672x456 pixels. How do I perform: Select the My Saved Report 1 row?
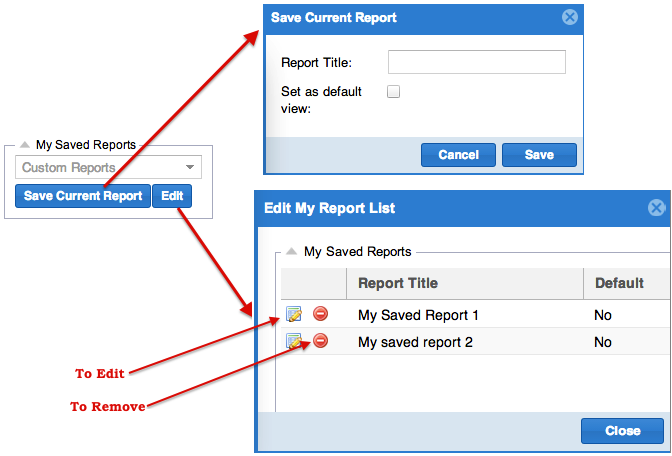click(x=419, y=315)
